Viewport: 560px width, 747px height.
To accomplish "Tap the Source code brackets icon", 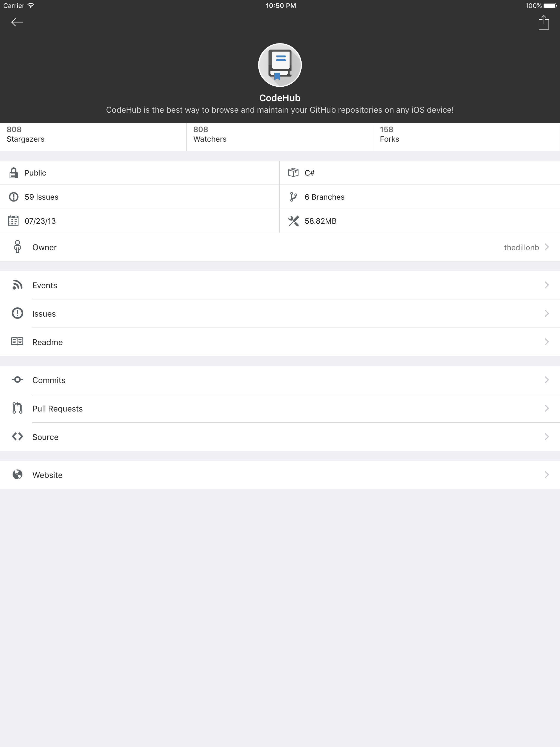I will point(17,437).
